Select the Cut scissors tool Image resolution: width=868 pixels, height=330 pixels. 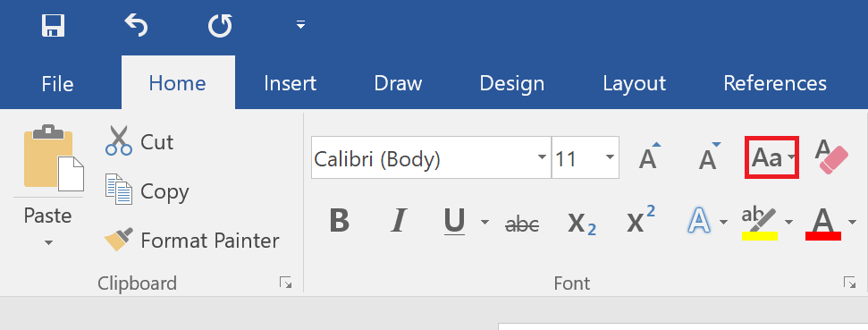pos(139,141)
